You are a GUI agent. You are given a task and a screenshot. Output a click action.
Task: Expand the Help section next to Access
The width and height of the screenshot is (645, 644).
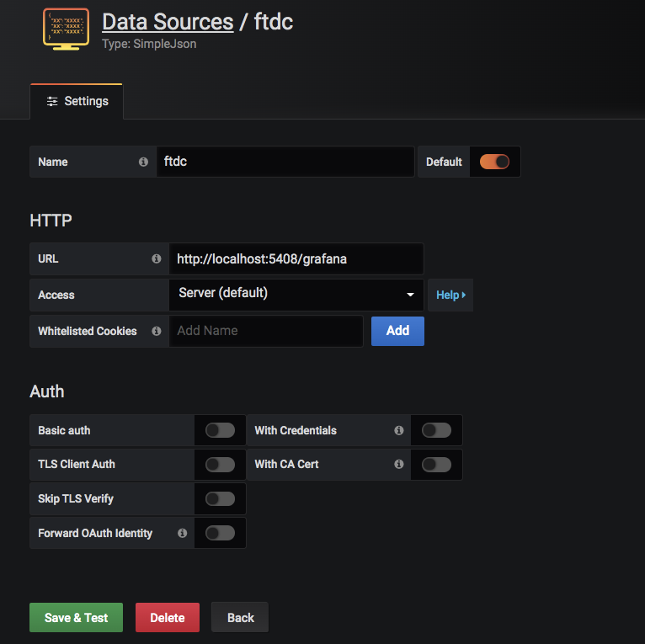(x=450, y=295)
